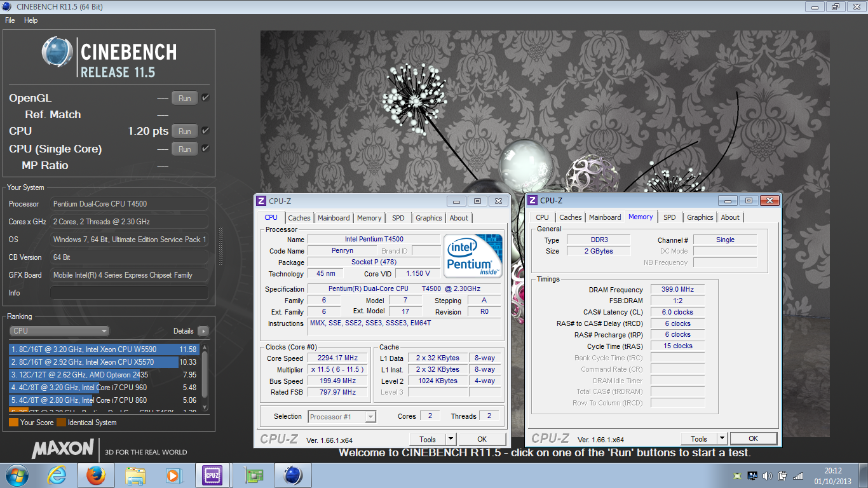Screen dimensions: 868x488
Task: Click the CPU-Z CPU window title icon
Action: [261, 201]
